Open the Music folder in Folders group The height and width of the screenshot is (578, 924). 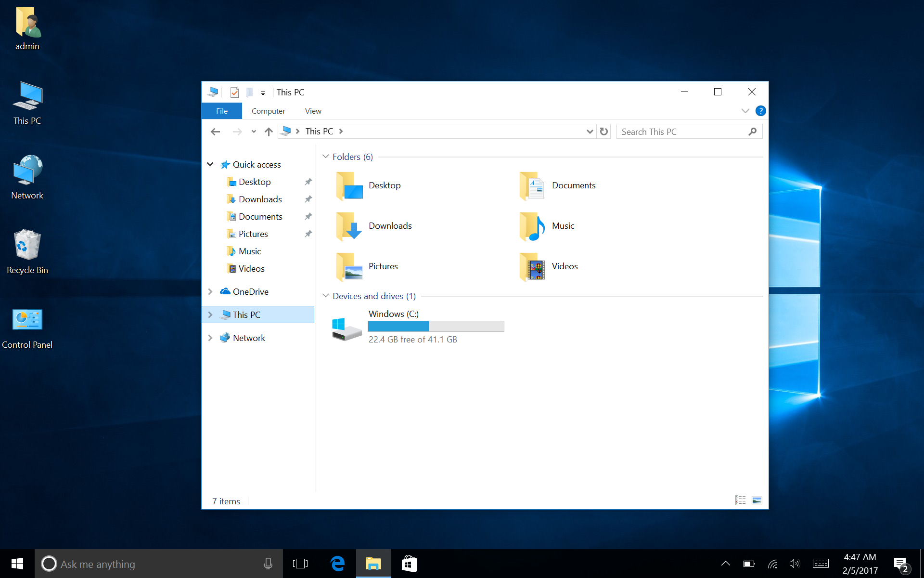pyautogui.click(x=532, y=226)
